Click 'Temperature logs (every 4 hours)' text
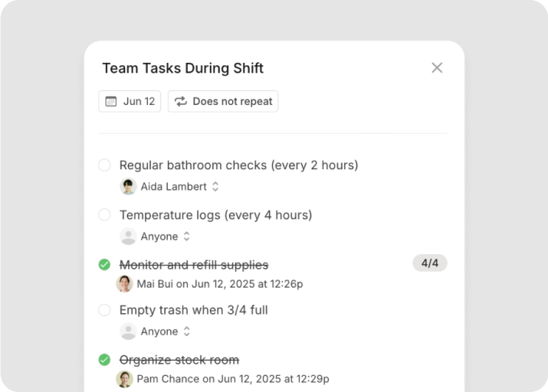Image resolution: width=548 pixels, height=392 pixels. 215,215
